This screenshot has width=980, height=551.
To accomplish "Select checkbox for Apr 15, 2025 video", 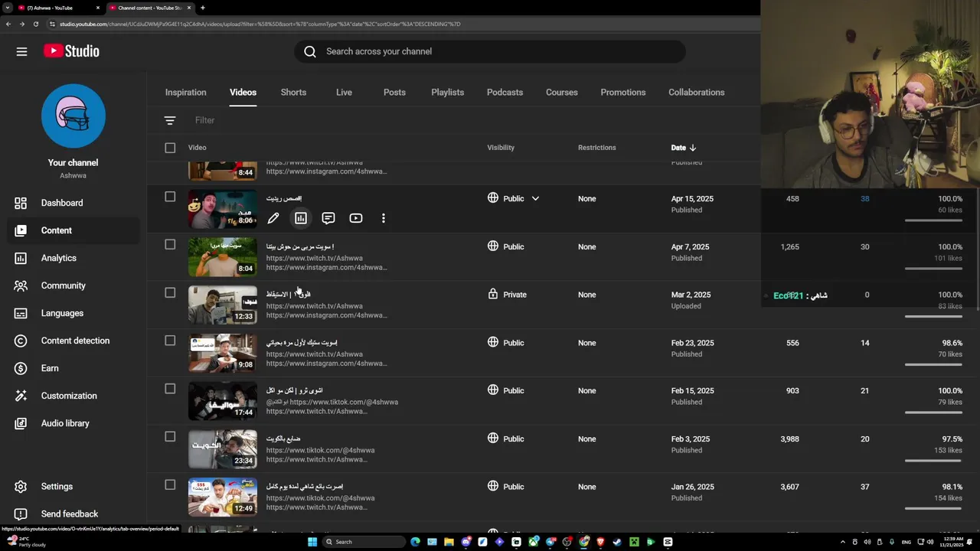I will [x=170, y=197].
